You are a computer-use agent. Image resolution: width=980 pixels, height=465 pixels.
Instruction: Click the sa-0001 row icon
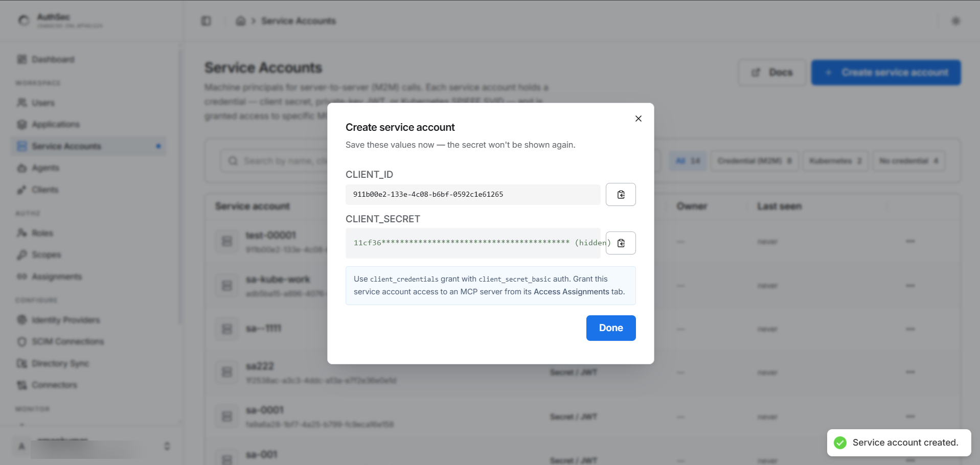(x=227, y=416)
